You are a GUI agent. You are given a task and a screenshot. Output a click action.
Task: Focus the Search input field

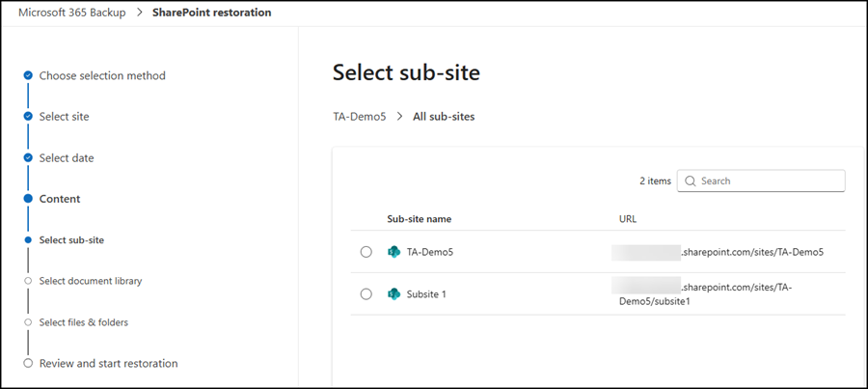click(x=761, y=181)
